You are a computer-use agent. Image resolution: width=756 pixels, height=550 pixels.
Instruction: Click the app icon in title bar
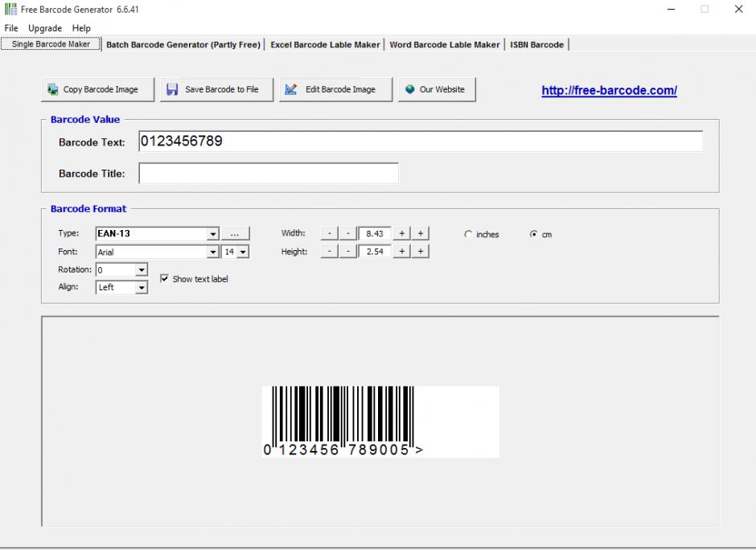point(10,9)
